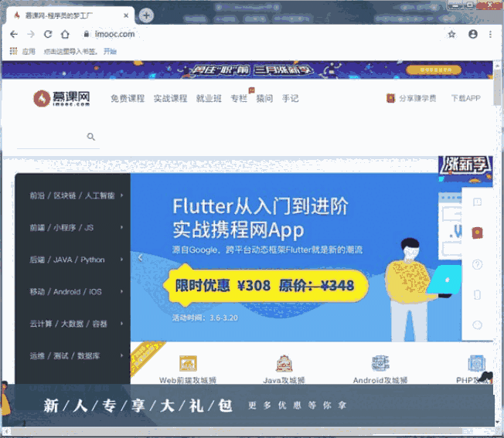504x438 pixels.
Task: Click the 下载APP link
Action: tap(466, 98)
